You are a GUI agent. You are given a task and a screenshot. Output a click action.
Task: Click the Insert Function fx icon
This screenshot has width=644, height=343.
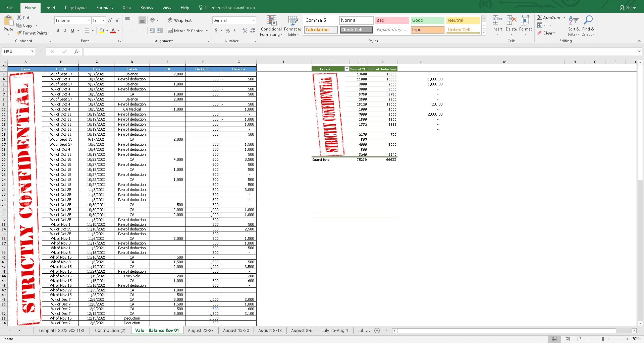tap(76, 52)
